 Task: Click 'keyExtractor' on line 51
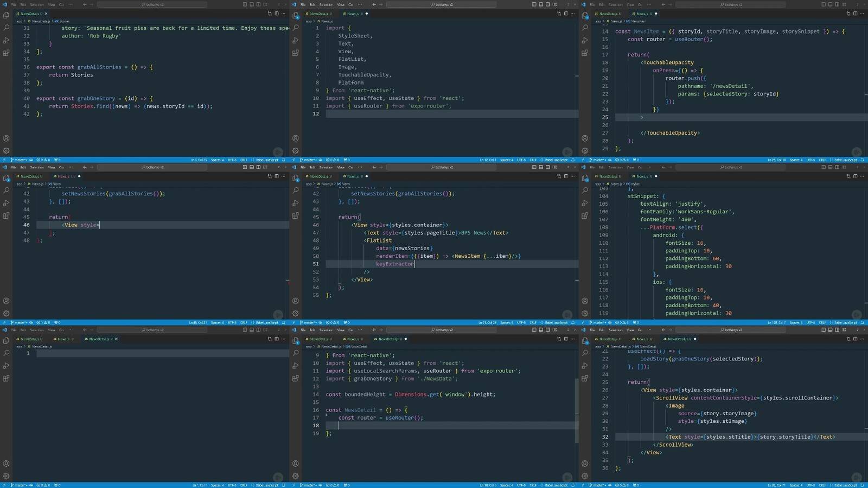(x=395, y=264)
